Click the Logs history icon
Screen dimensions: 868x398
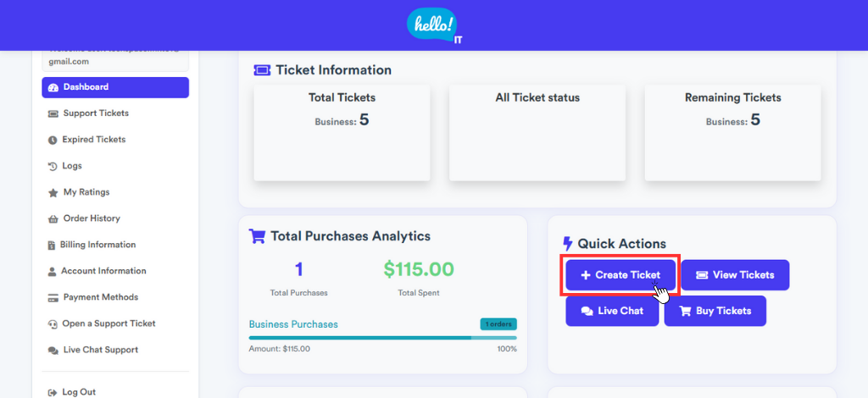click(x=53, y=166)
